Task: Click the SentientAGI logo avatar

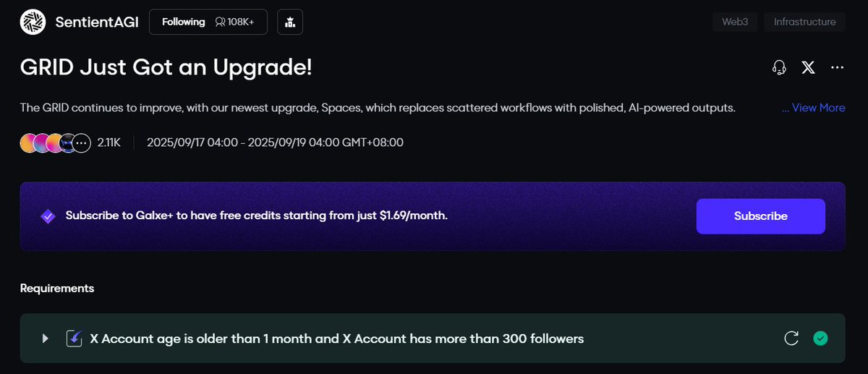Action: pos(33,22)
